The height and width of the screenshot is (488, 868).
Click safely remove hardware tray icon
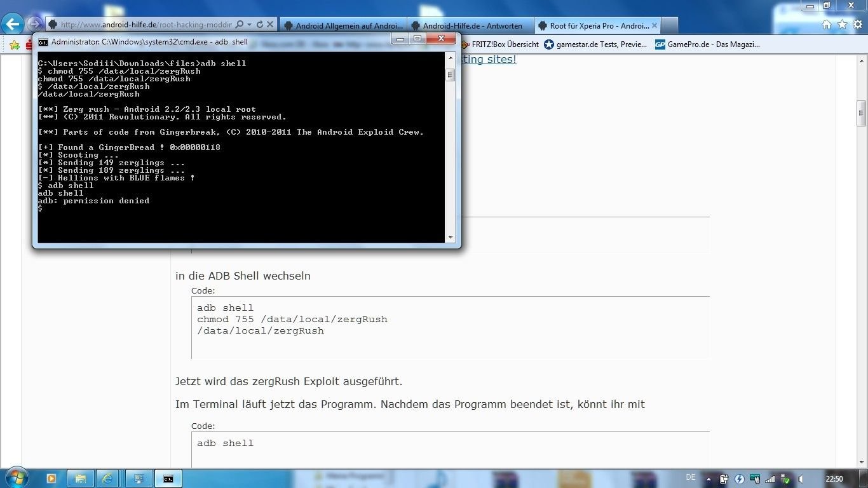786,479
